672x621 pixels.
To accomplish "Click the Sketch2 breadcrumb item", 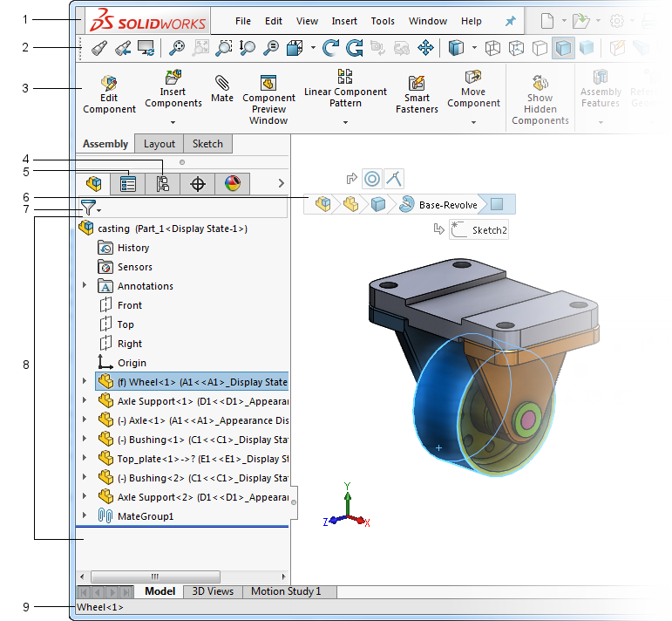I will coord(489,230).
